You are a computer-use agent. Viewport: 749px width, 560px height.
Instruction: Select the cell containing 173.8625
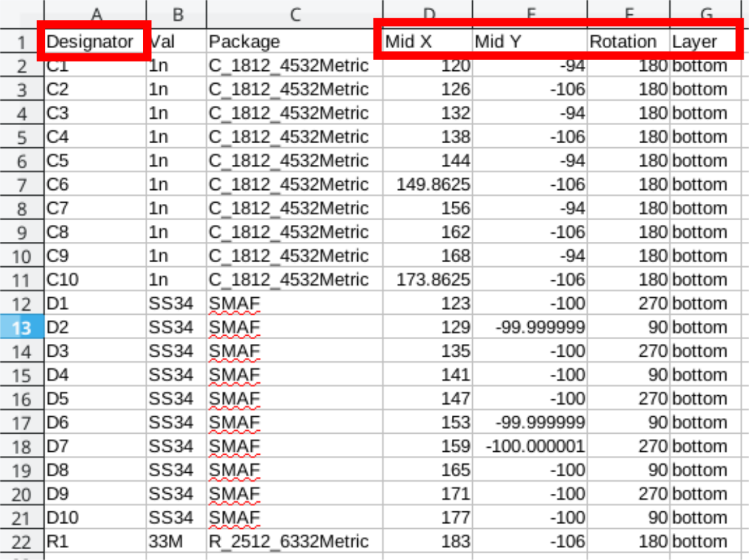[x=427, y=280]
